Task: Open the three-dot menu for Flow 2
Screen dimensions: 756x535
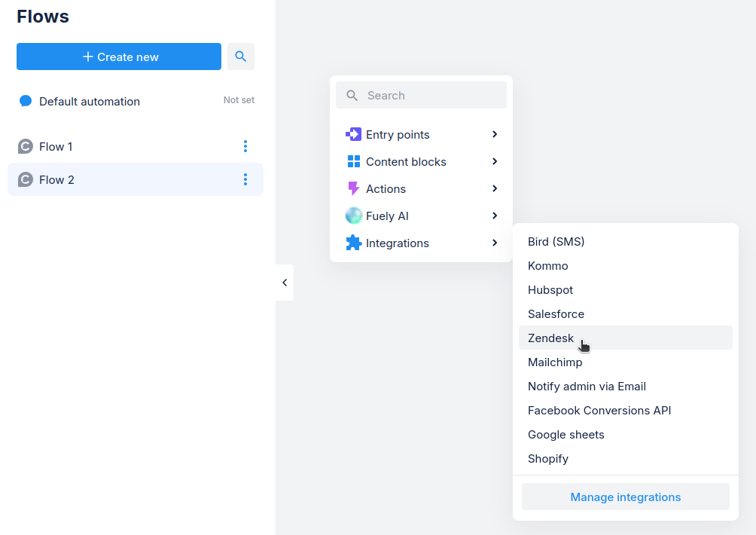Action: click(245, 179)
